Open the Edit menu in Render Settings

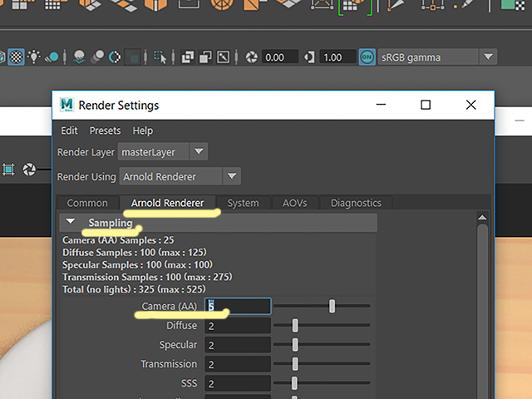[x=69, y=131]
